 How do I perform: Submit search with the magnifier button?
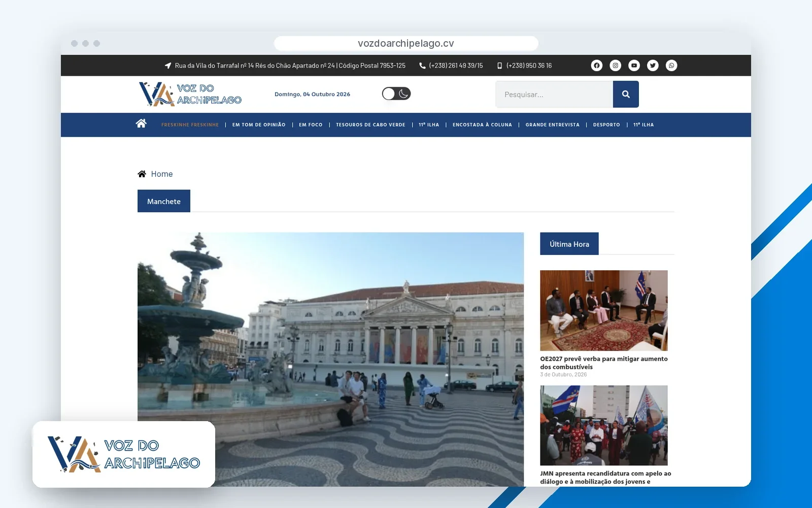626,94
